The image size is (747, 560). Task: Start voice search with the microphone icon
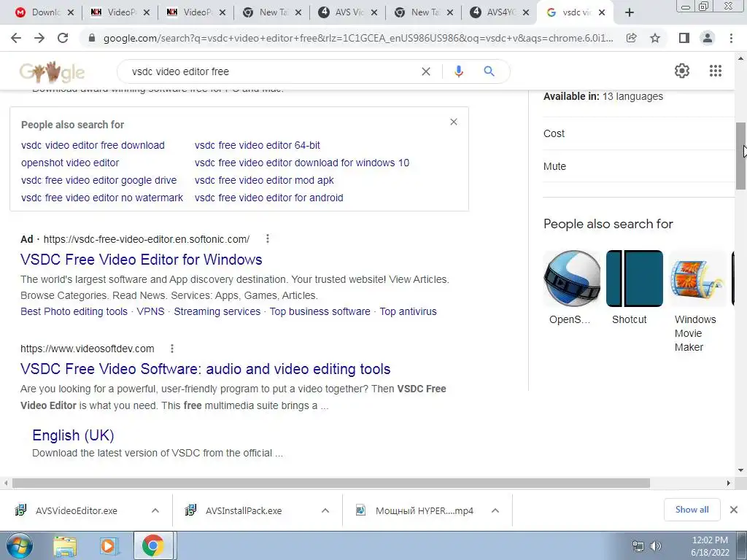458,71
